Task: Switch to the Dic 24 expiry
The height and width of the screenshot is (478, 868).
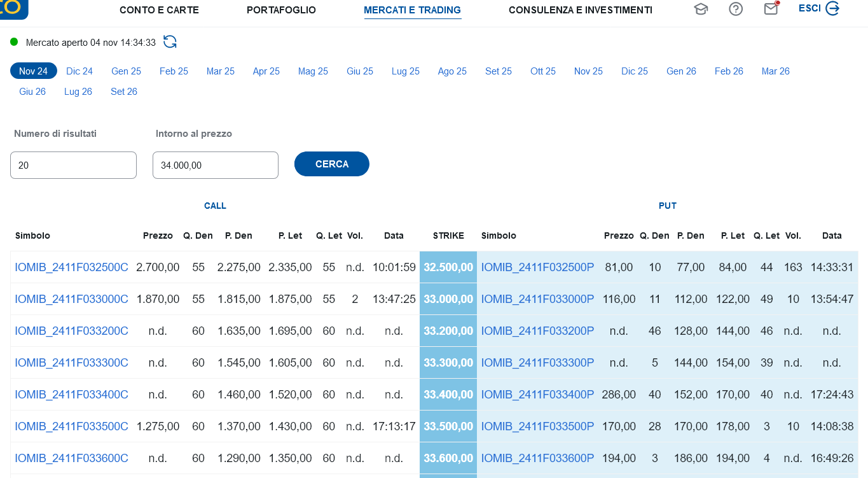Action: tap(79, 71)
